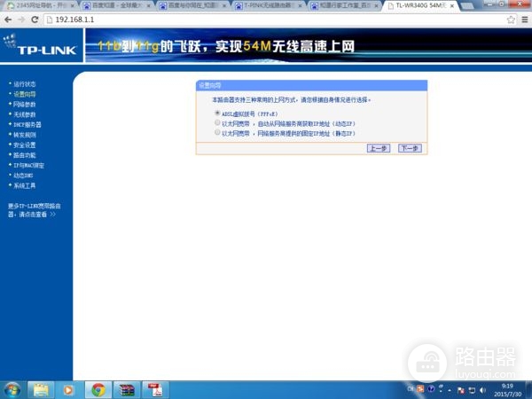This screenshot has height=399, width=532.
Task: Expand DHCP服务器 sidebar section
Action: [27, 125]
